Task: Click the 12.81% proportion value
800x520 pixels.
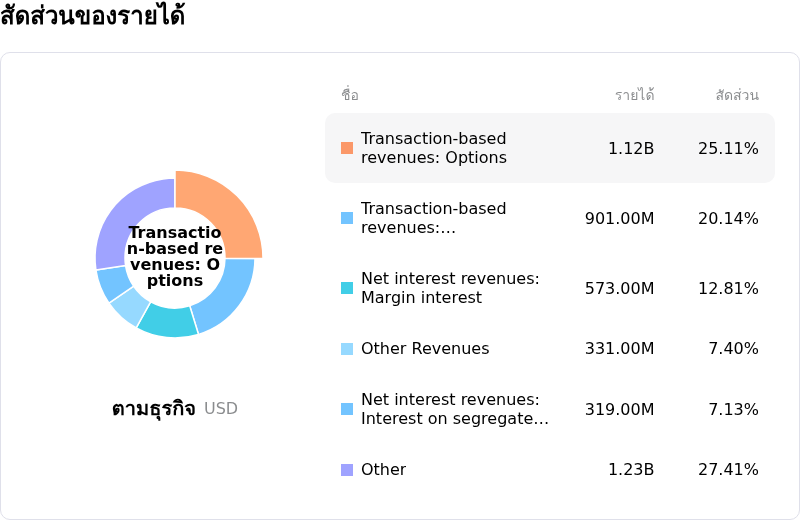Action: (728, 288)
